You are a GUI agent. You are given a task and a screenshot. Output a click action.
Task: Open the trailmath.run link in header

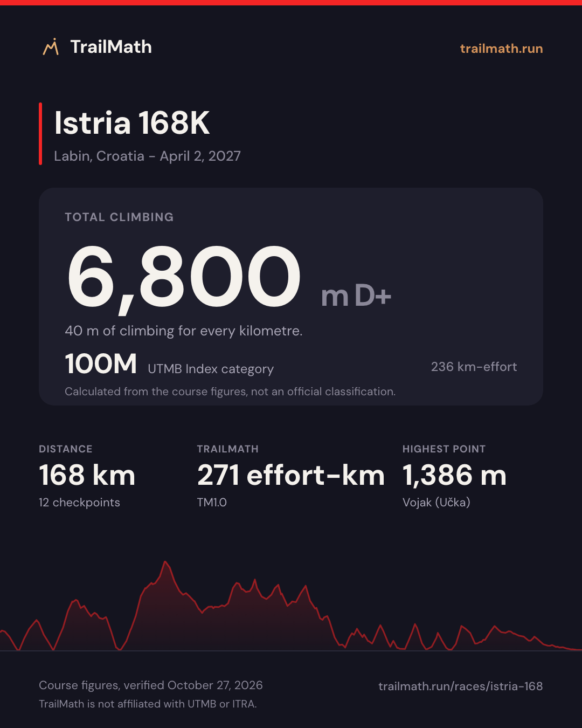point(501,49)
